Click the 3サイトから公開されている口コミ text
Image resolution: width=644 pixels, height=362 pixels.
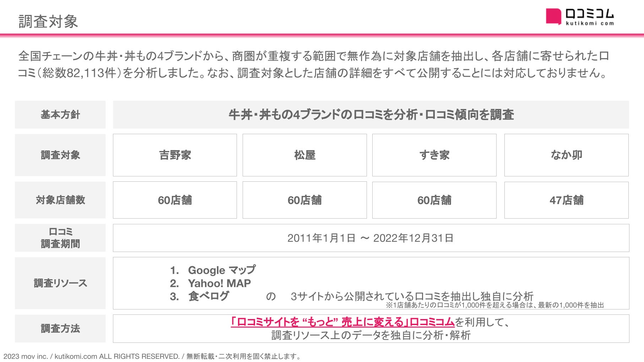click(x=412, y=296)
